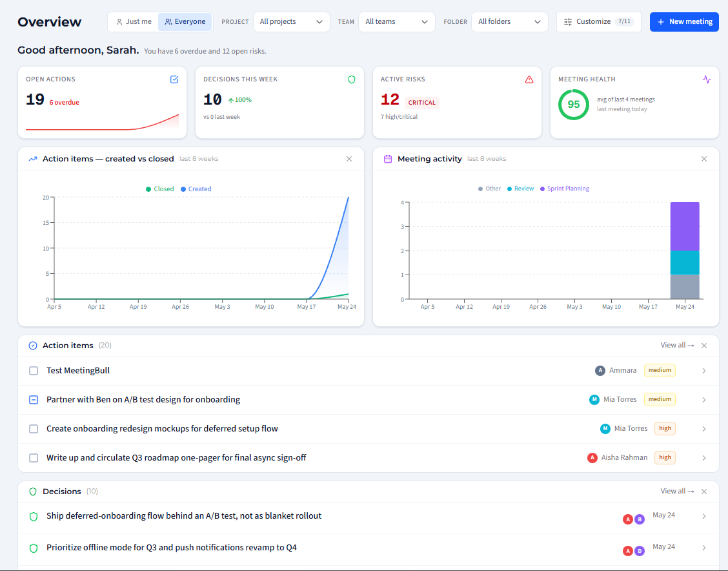Screen dimensions: 728x571
Task: Mark Create onboarding redesign mockups as done
Action: pos(34,429)
